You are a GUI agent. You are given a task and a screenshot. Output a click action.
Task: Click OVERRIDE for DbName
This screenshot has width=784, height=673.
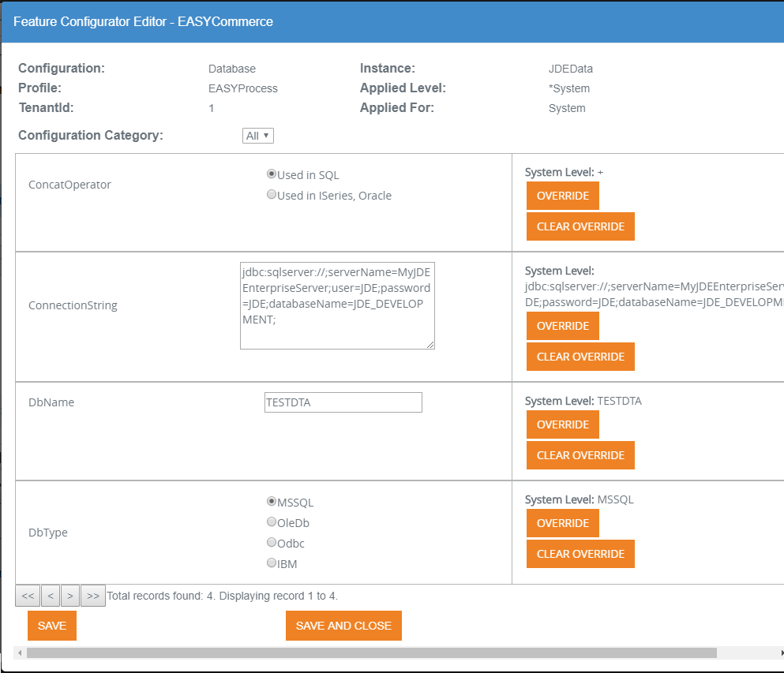pos(562,424)
